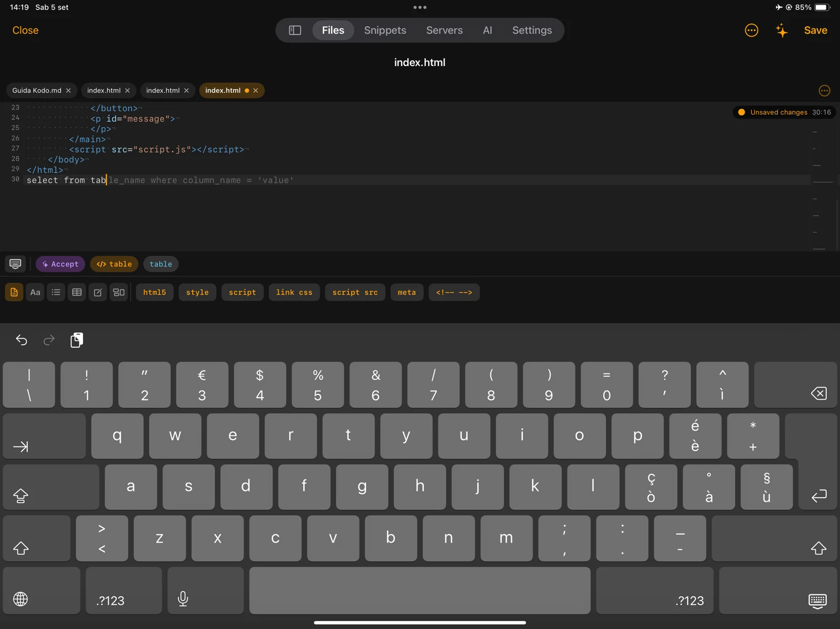
Task: Place cursor on line 27 script tag
Action: (x=156, y=150)
